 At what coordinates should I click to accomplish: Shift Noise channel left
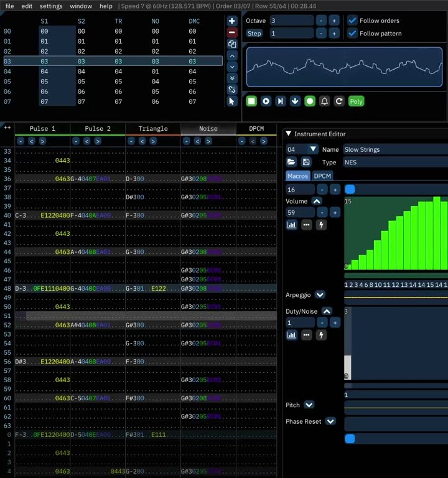[x=197, y=141]
